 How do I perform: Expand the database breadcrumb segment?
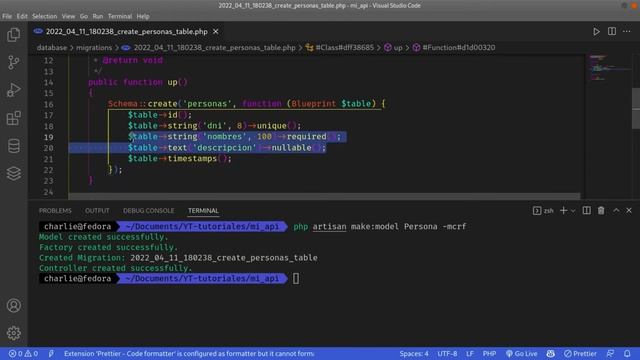[x=51, y=48]
